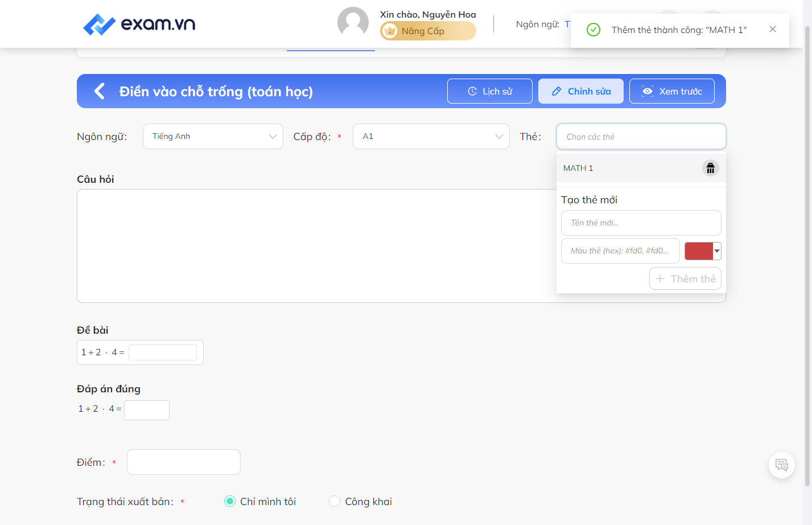Delete the MATH 1 tag with trash icon
812x525 pixels.
point(710,168)
